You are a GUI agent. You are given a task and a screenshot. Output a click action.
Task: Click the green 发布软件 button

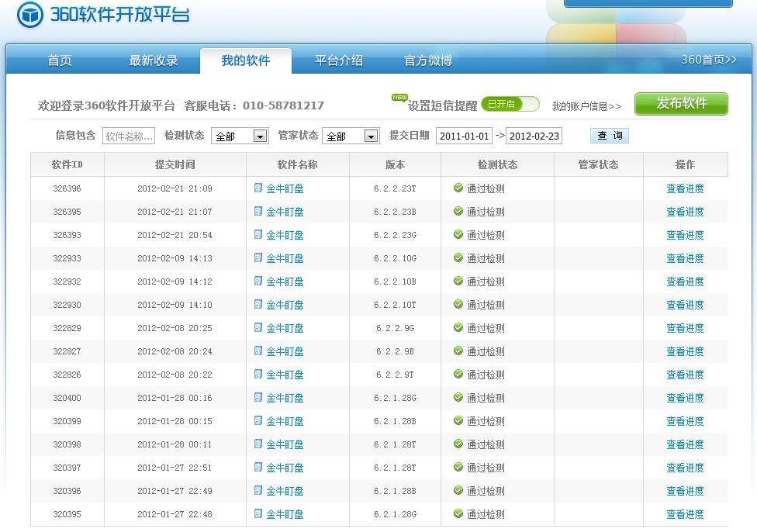point(681,103)
